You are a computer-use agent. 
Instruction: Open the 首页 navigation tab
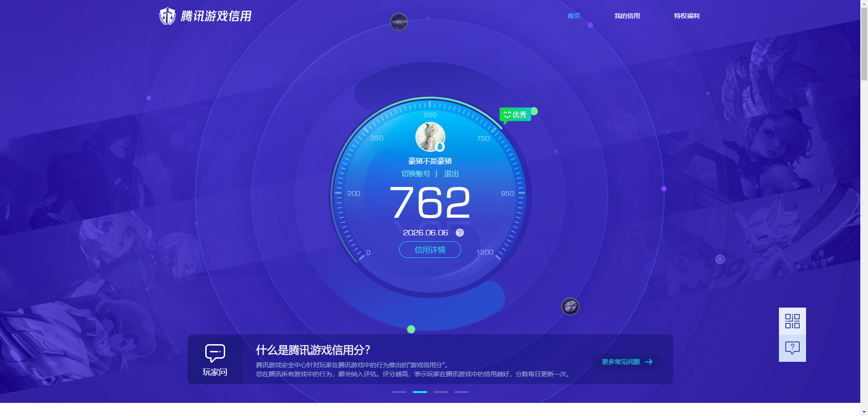[x=574, y=16]
